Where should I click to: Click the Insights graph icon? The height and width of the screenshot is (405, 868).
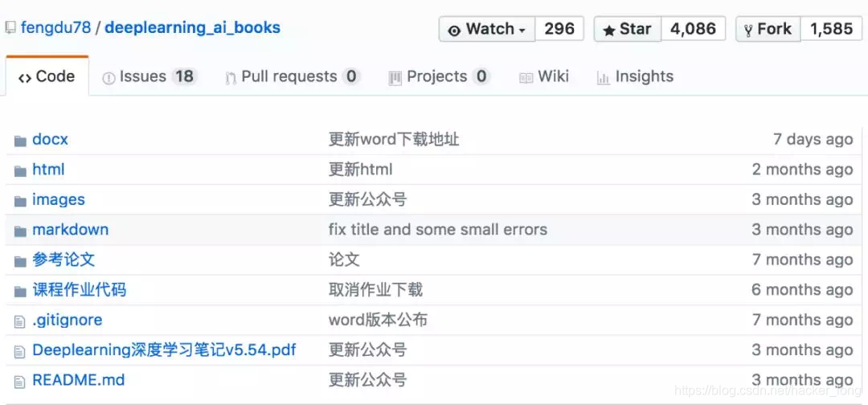[x=604, y=78]
